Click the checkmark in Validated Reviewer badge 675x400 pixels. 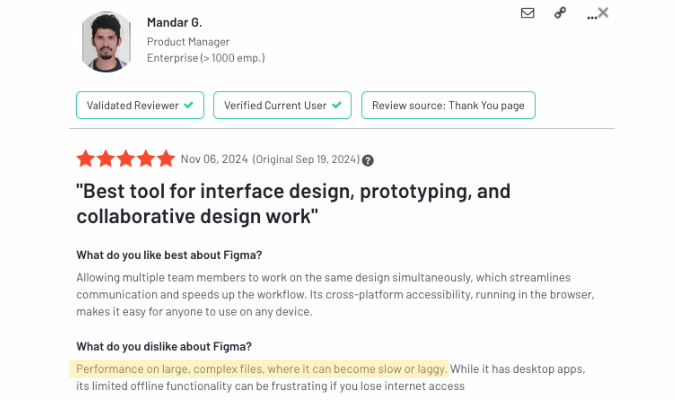[189, 105]
